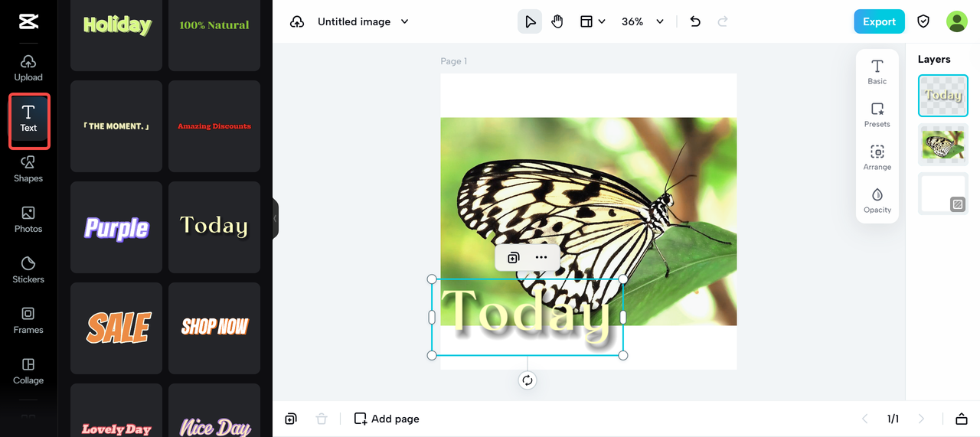The width and height of the screenshot is (980, 437).
Task: Open the Text panel in sidebar
Action: coord(28,119)
